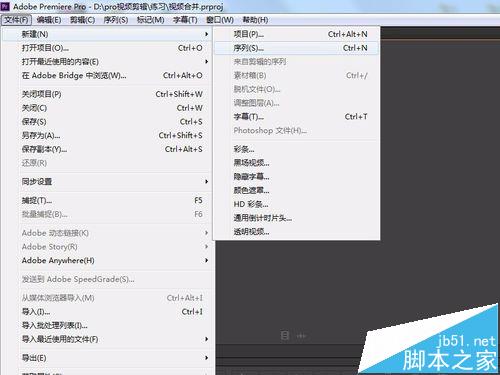Select HD 彩条... entry
Image resolution: width=500 pixels, height=375 pixels.
pos(296,204)
